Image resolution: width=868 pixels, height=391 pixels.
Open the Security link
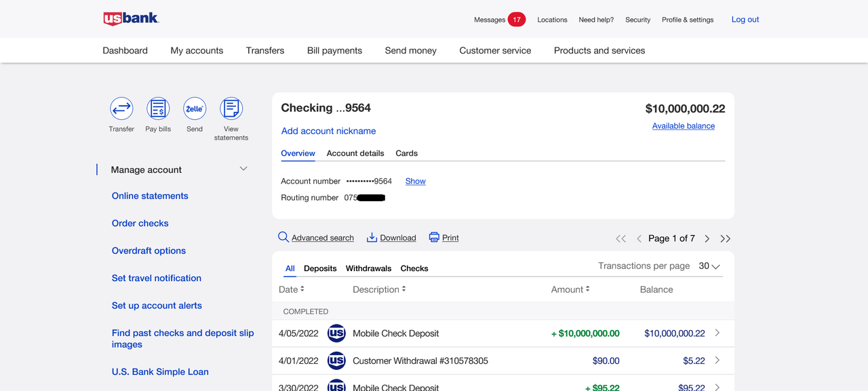[x=637, y=20]
